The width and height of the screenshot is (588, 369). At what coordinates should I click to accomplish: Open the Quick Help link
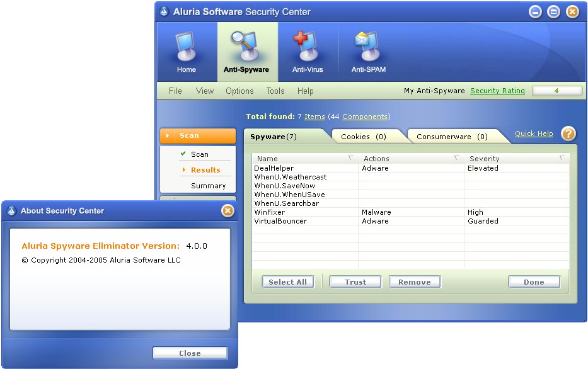pyautogui.click(x=534, y=133)
